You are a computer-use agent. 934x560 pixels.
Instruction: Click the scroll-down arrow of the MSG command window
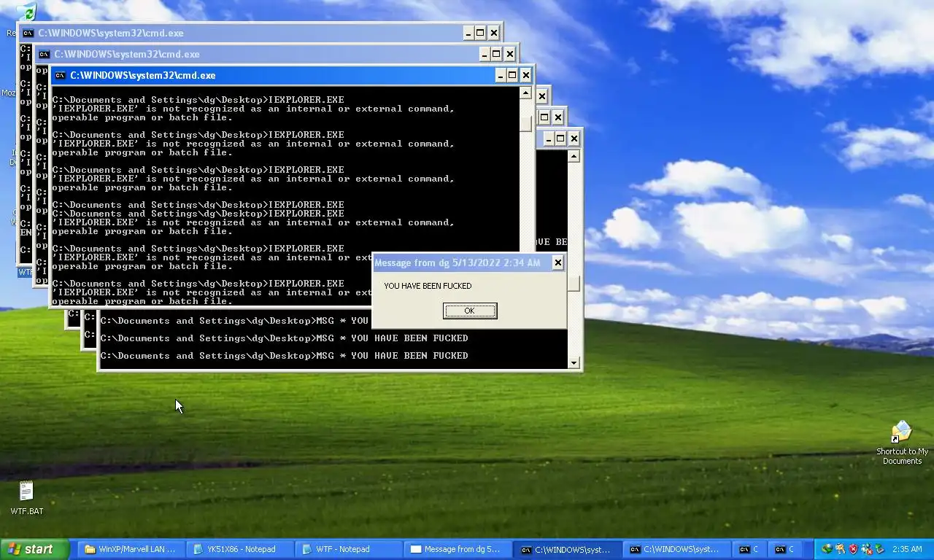pos(574,362)
